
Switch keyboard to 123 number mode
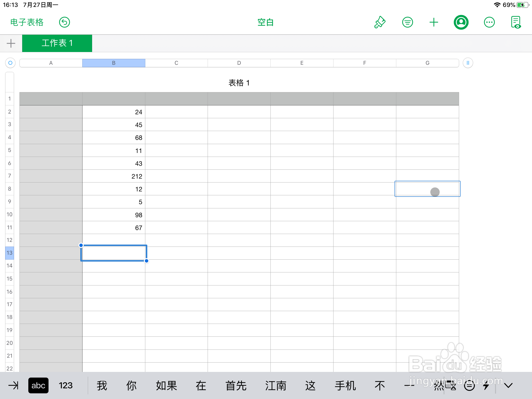65,385
